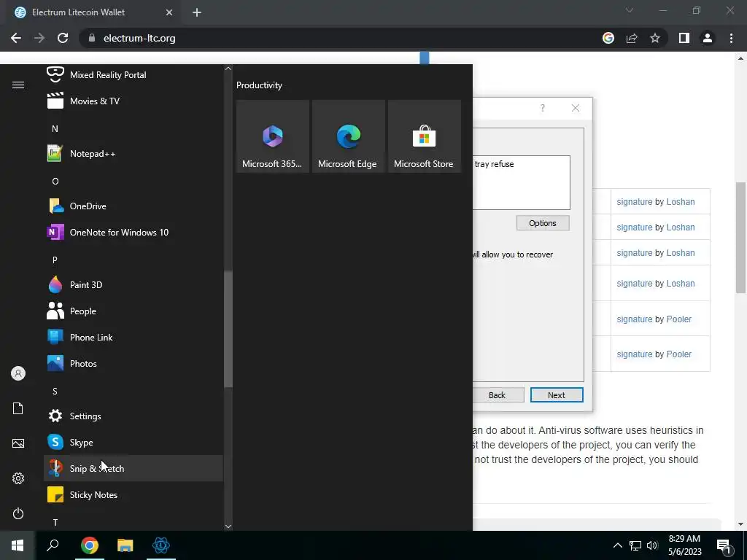Close the Electrum Litecoin Wallet tab
Viewport: 747px width, 560px height.
(169, 12)
